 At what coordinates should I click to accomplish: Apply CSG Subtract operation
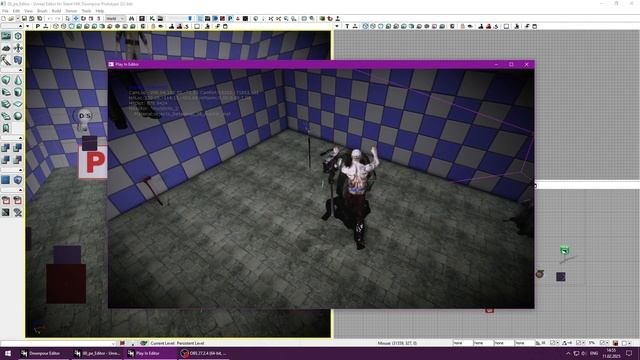[18, 148]
